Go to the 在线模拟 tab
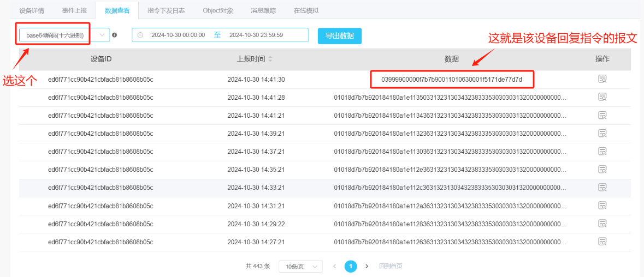 coord(306,10)
